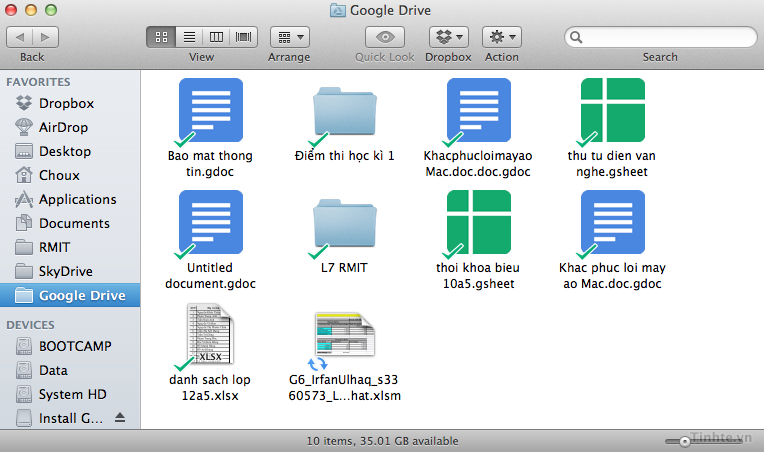This screenshot has height=452, width=764.
Task: Click the Search field
Action: [661, 37]
